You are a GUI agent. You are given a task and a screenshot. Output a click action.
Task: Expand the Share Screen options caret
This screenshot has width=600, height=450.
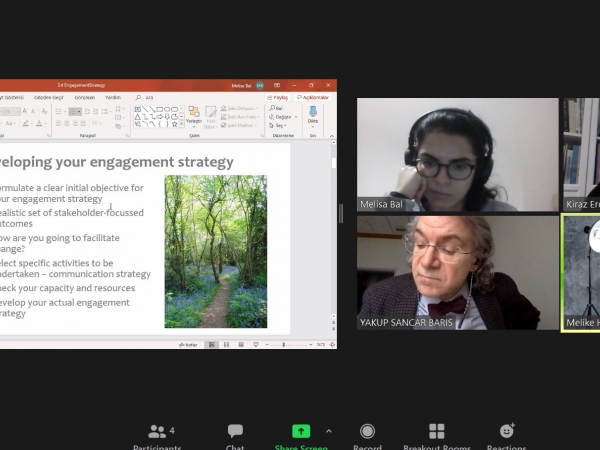coord(329,431)
